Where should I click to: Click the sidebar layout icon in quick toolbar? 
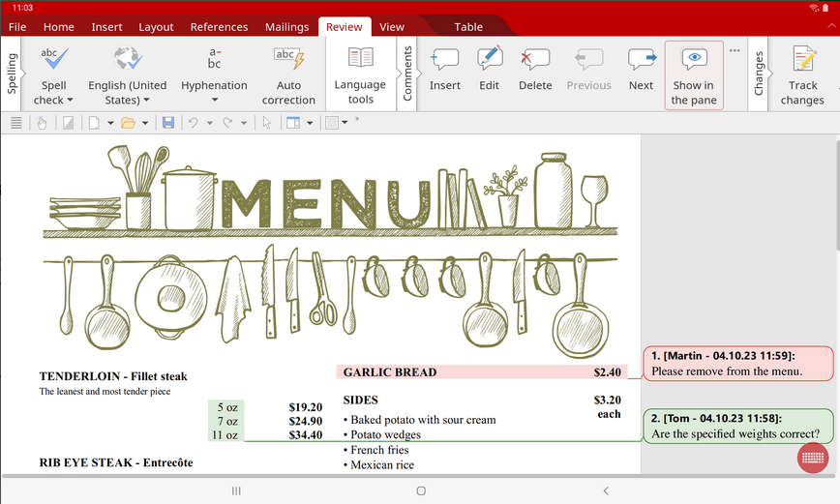point(293,123)
